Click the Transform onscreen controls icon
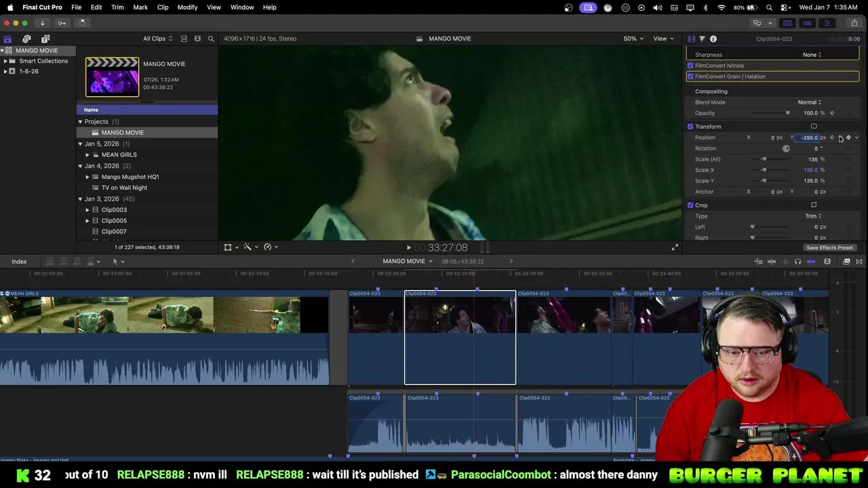The width and height of the screenshot is (868, 488). [x=814, y=126]
